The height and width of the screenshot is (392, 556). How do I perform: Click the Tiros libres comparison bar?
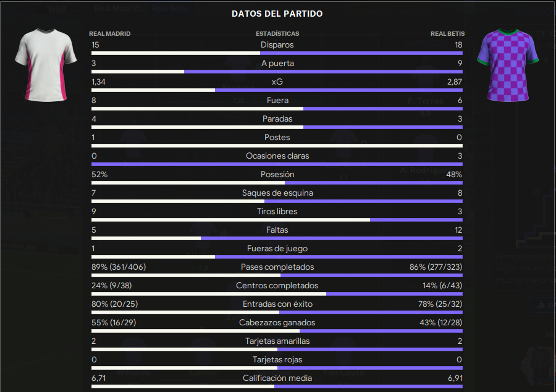click(277, 220)
